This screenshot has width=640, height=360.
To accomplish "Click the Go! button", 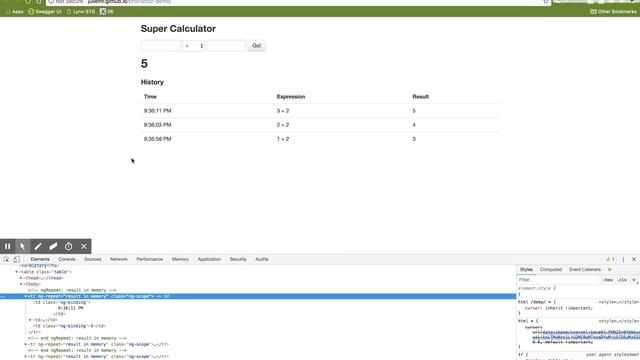I will coord(256,45).
